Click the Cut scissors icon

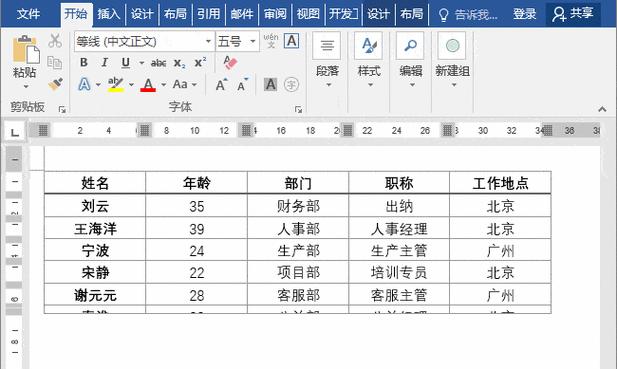[x=55, y=41]
